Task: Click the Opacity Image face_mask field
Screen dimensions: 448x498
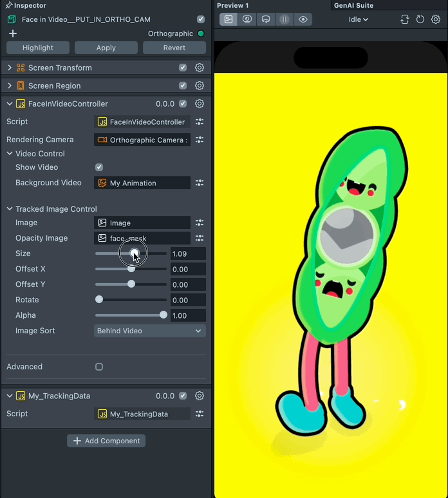Action: (142, 238)
